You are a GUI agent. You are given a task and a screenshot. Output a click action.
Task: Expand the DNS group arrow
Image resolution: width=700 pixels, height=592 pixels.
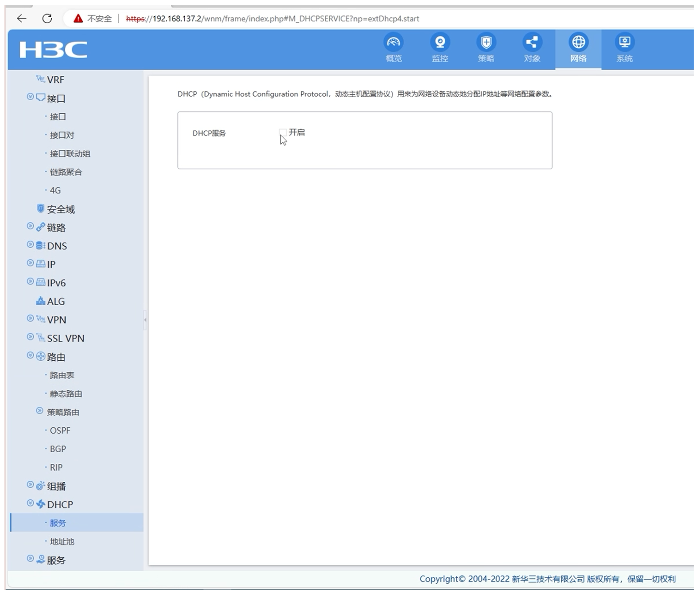pos(30,245)
